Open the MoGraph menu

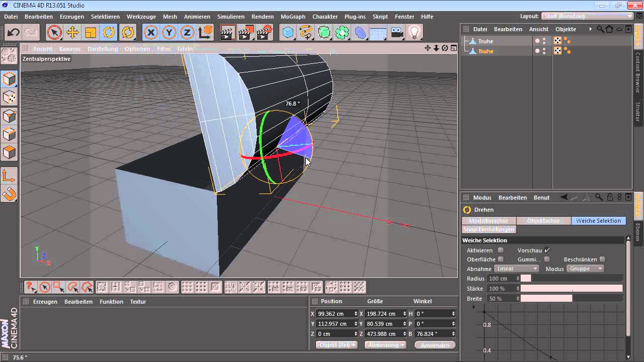(293, 17)
